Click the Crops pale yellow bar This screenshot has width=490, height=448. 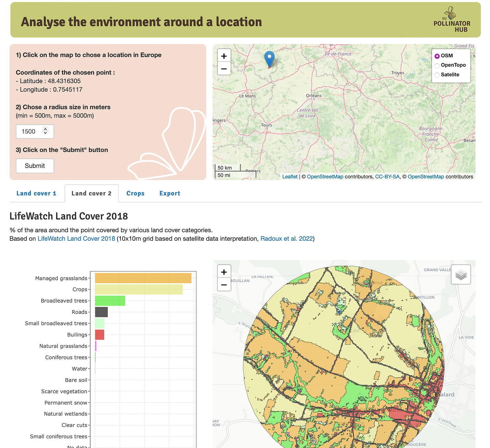click(x=139, y=289)
